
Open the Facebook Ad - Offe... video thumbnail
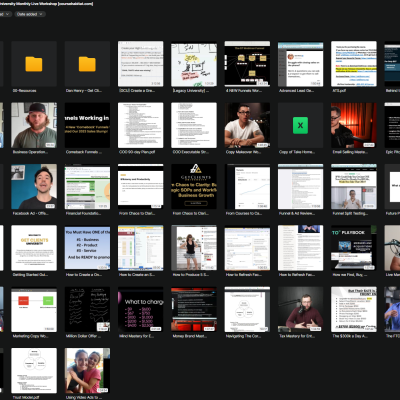pyautogui.click(x=34, y=187)
